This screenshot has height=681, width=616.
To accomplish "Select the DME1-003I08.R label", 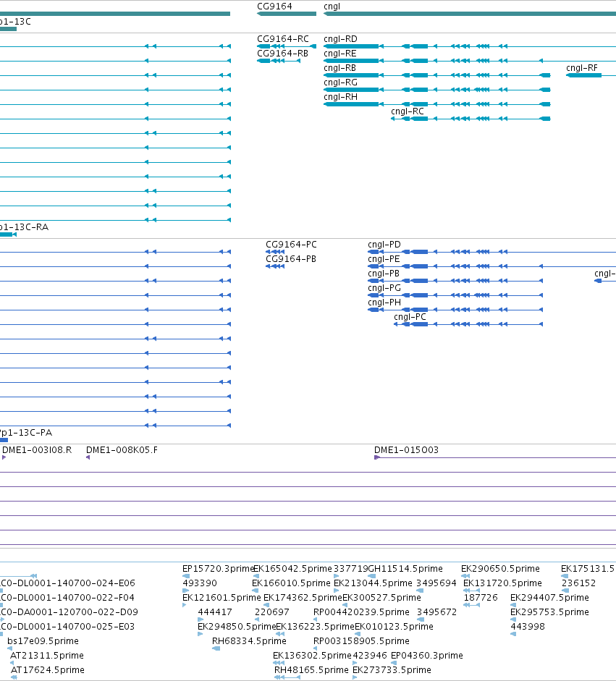I will pos(38,449).
